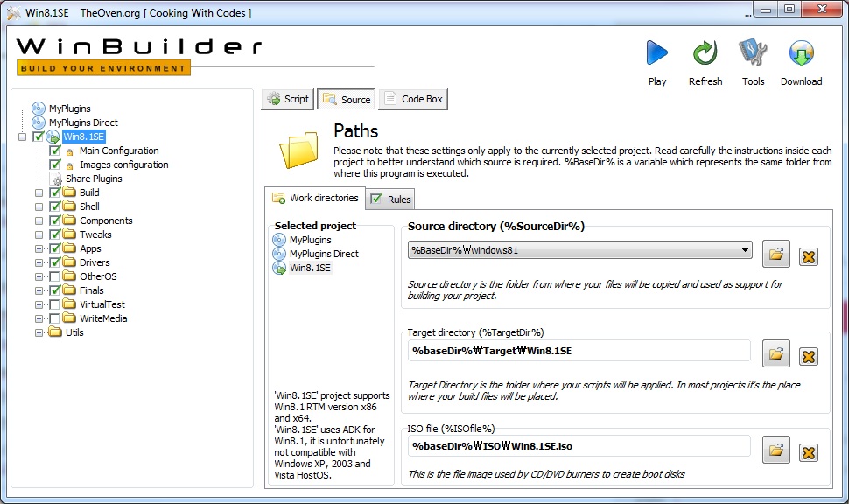Click the Refresh icon
The height and width of the screenshot is (504, 849).
coord(705,53)
